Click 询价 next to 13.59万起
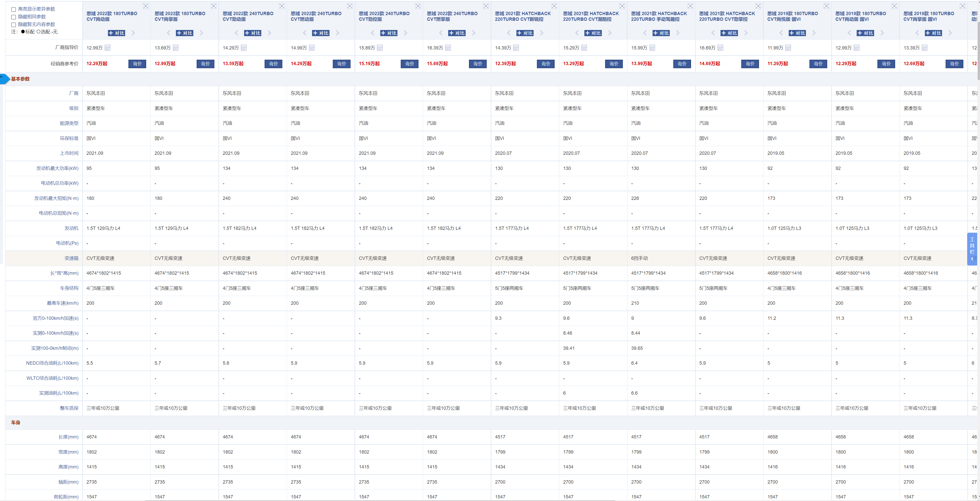The width and height of the screenshot is (980, 501). click(274, 64)
